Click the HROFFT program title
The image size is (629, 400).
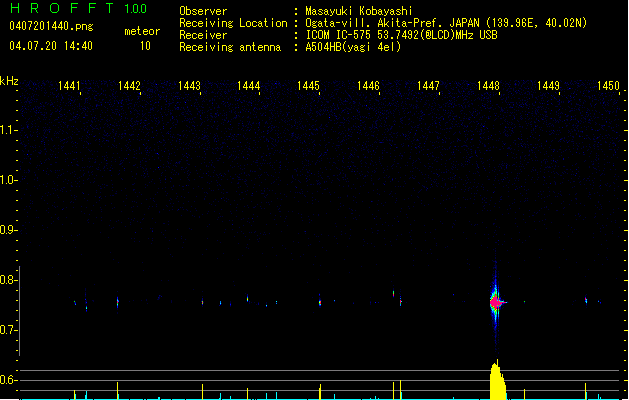click(62, 9)
